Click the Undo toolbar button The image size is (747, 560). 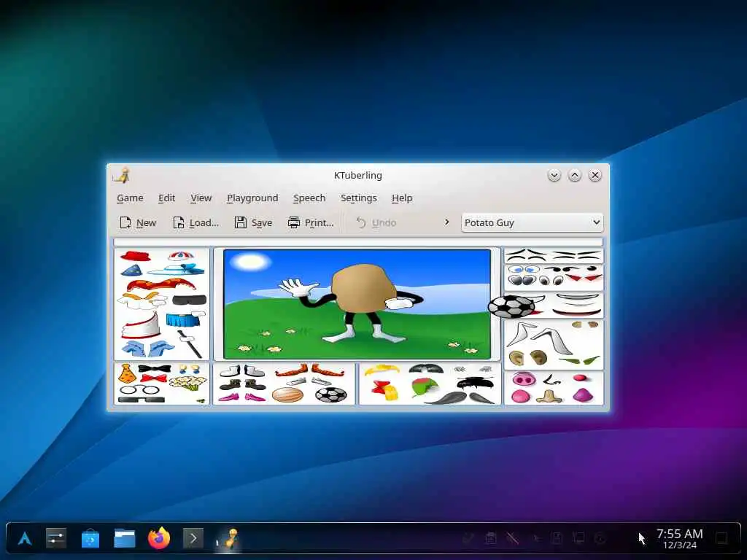(376, 222)
